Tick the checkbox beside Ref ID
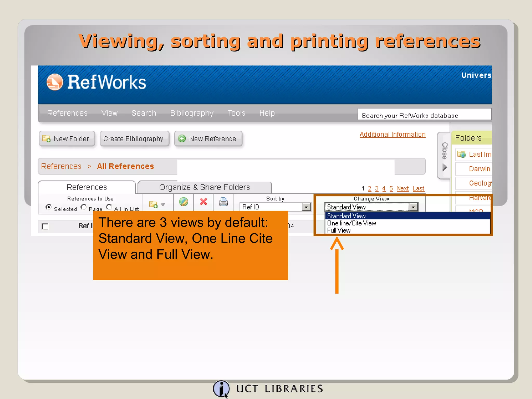 [x=45, y=227]
